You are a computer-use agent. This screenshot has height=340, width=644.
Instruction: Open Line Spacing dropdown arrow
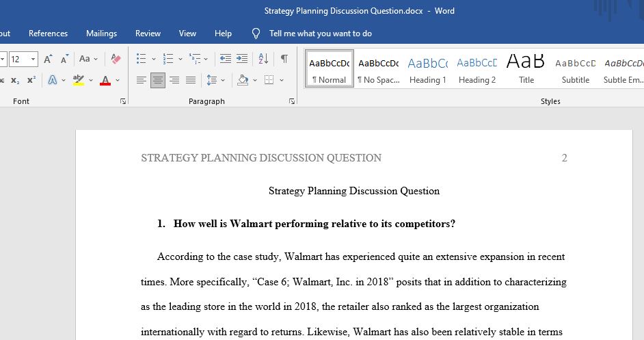(223, 80)
